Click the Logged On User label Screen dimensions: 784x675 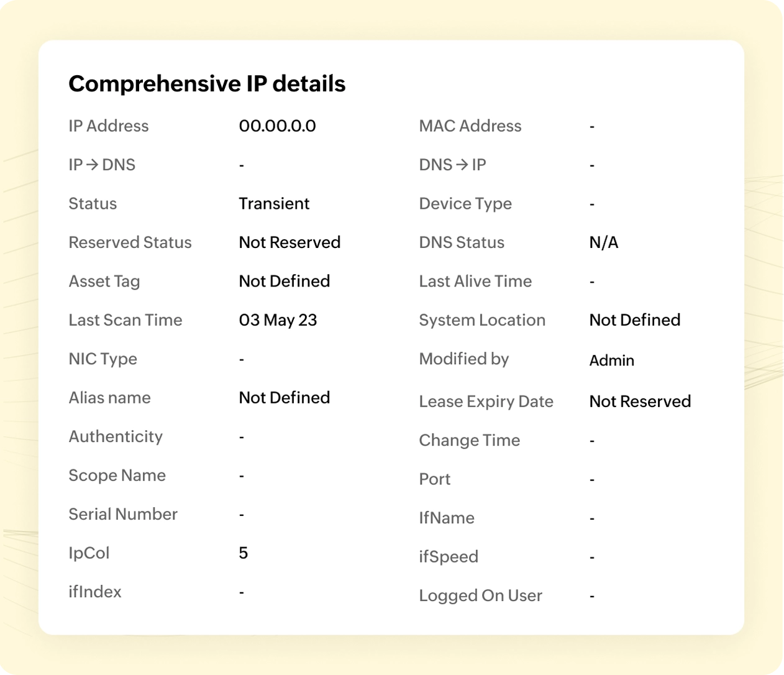pyautogui.click(x=480, y=595)
